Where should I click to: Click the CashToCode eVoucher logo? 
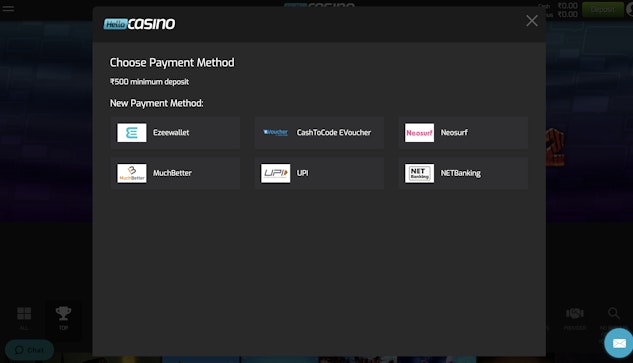click(275, 132)
